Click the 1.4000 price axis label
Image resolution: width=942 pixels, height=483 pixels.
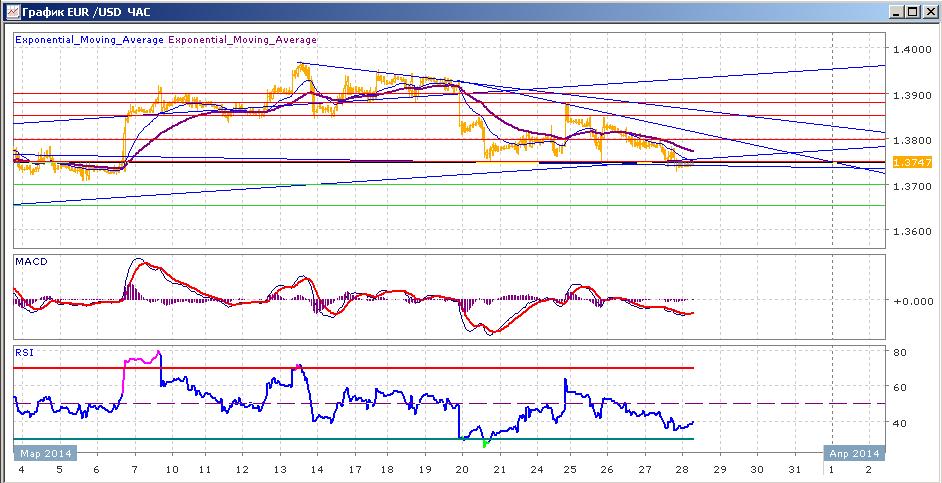click(x=913, y=49)
